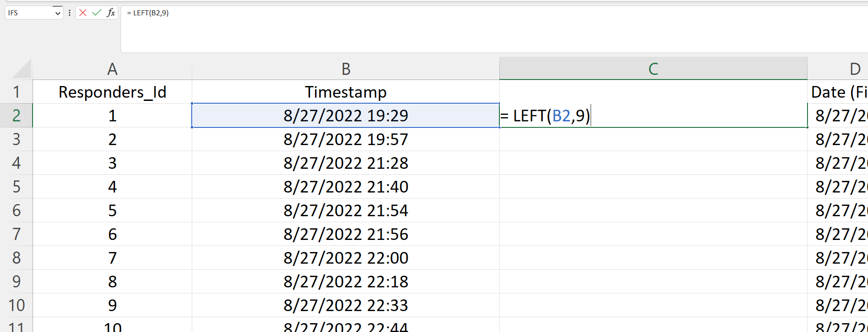Select column C header
Image resolution: width=868 pixels, height=332 pixels.
click(x=653, y=68)
